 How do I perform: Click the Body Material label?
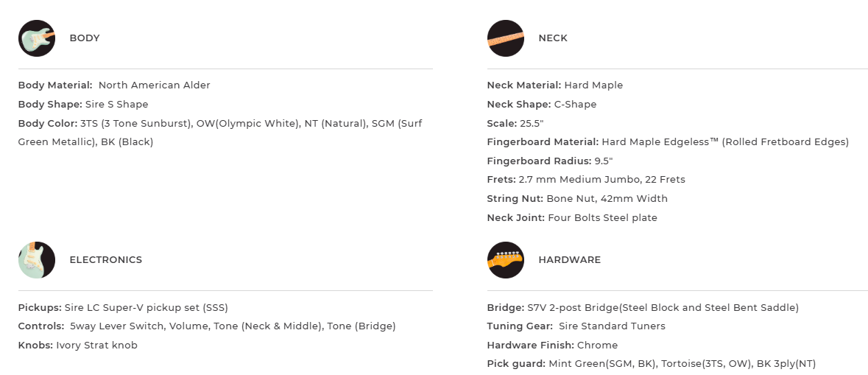55,85
